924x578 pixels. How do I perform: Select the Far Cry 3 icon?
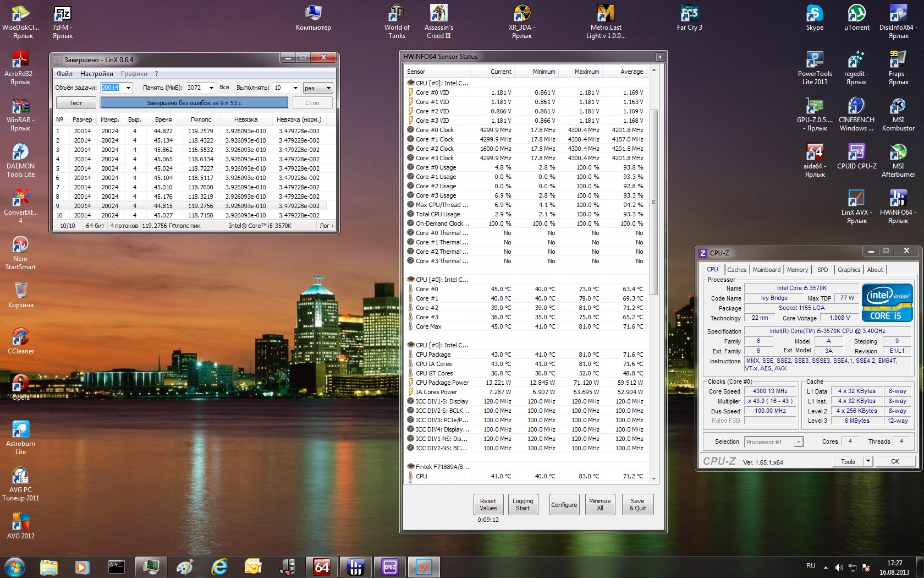[690, 18]
